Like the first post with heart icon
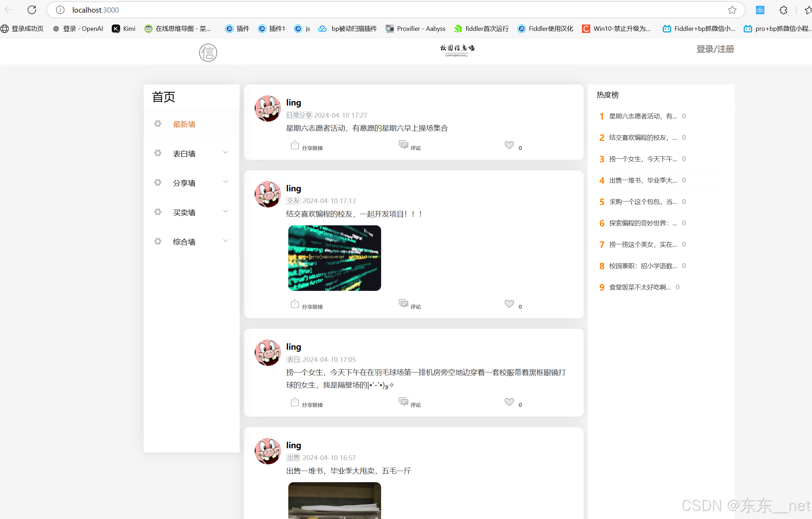The width and height of the screenshot is (812, 519). pyautogui.click(x=509, y=145)
